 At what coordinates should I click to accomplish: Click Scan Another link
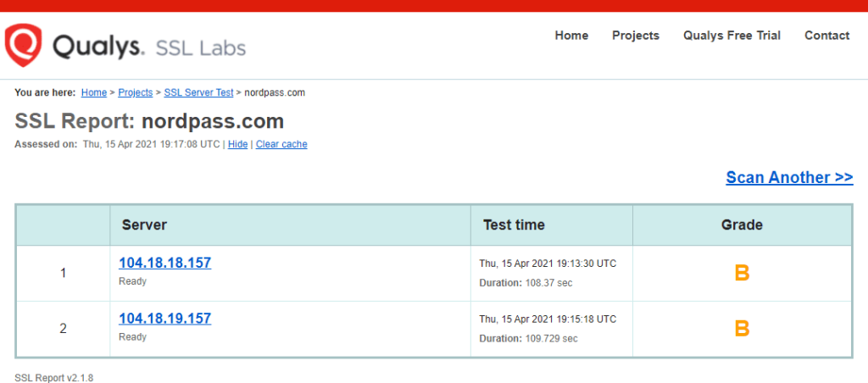(789, 178)
